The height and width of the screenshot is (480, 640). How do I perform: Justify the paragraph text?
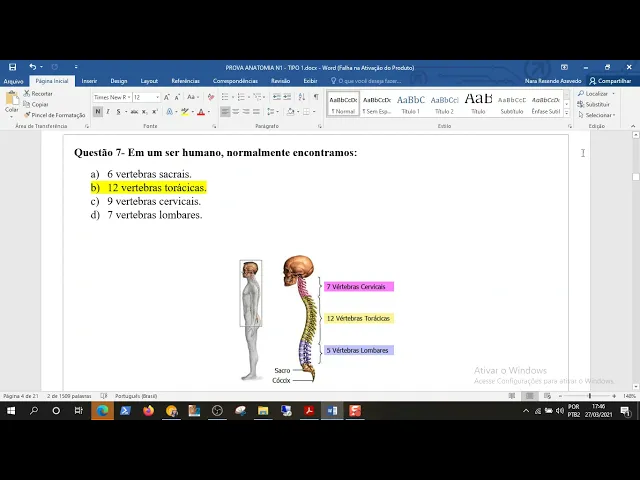tap(256, 111)
